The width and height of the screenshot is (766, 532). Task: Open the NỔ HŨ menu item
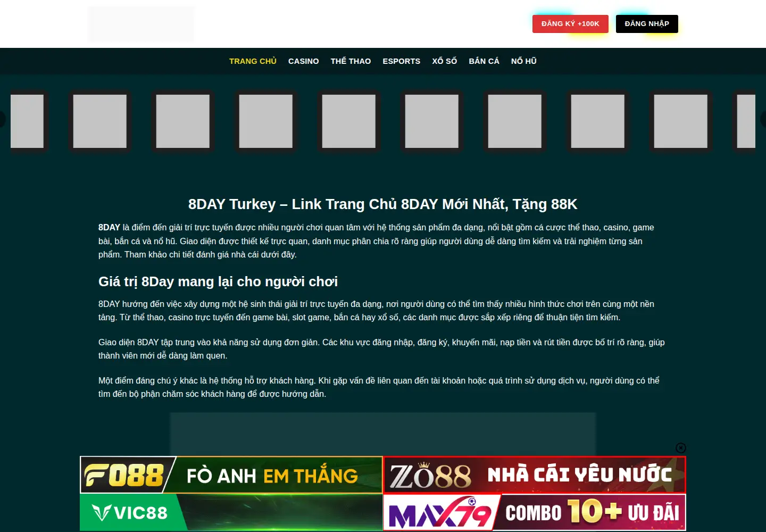[x=524, y=61]
